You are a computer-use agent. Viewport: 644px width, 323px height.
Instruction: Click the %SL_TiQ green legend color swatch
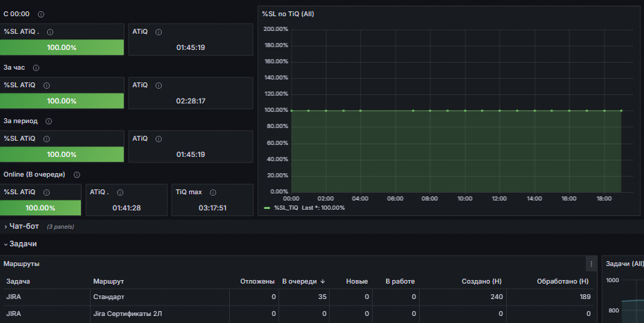(x=267, y=208)
